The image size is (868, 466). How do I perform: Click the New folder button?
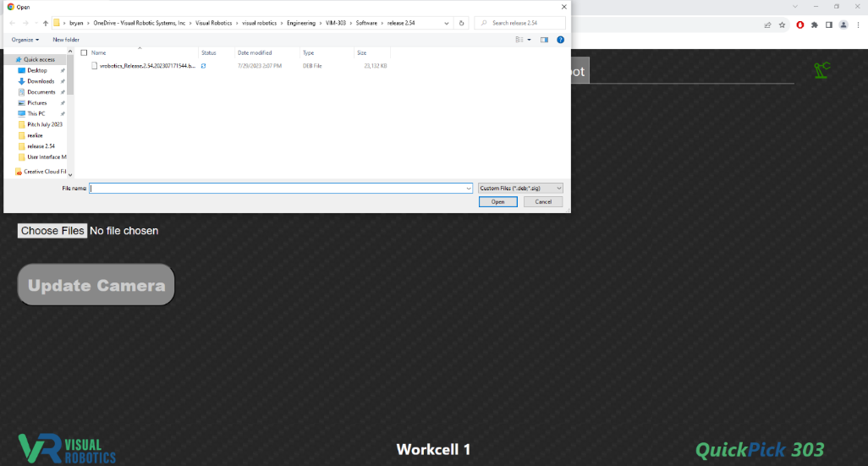pyautogui.click(x=66, y=40)
